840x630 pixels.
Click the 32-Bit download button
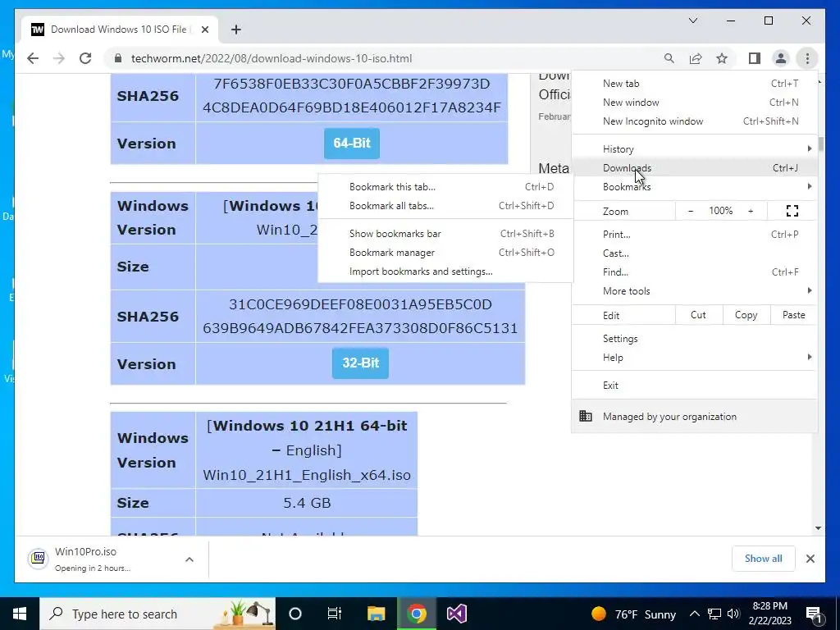click(x=360, y=363)
